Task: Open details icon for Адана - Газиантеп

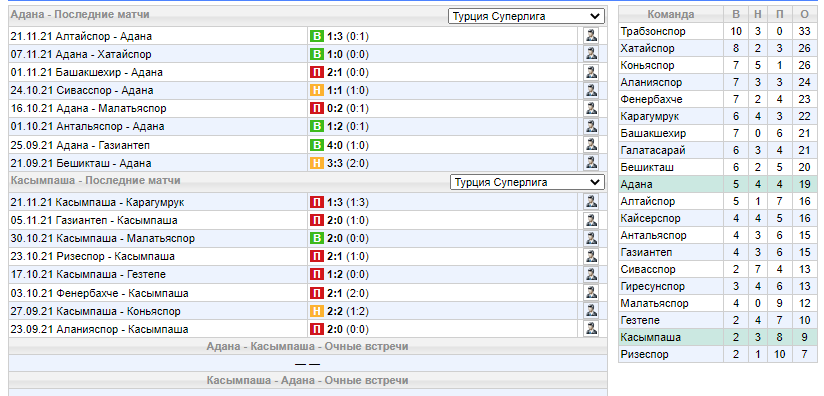Action: 591,144
